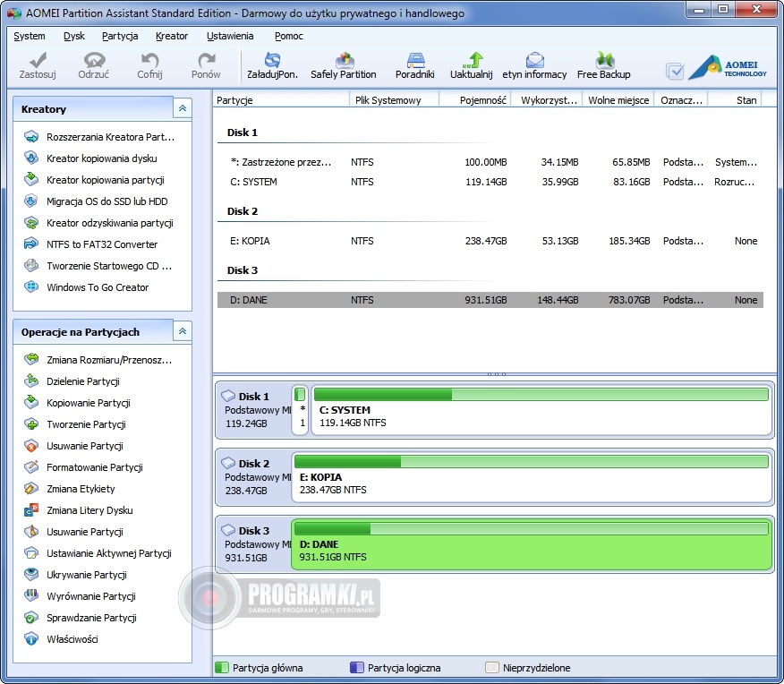Click the Partycja główna green legend swatch
784x684 pixels.
click(x=221, y=668)
